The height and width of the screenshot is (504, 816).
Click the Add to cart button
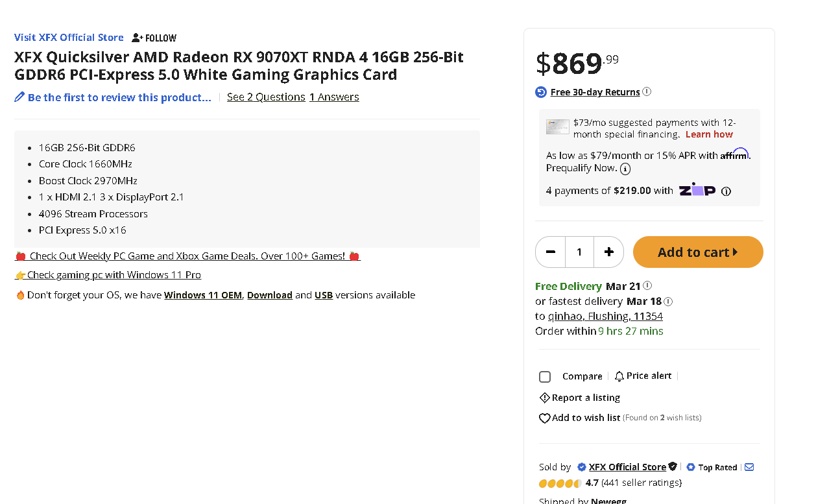pyautogui.click(x=698, y=252)
